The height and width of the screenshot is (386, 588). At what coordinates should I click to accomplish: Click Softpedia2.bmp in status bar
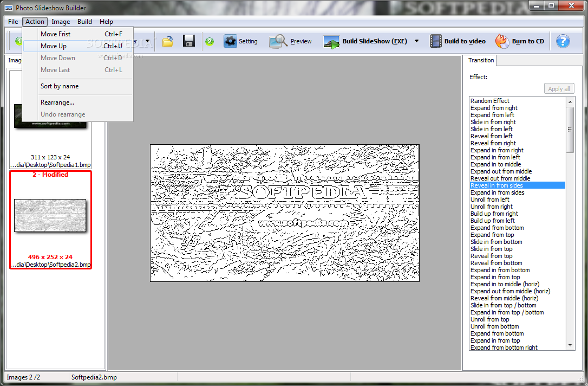[94, 377]
